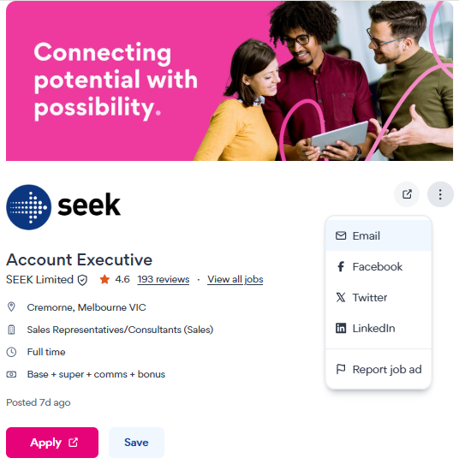The image size is (459, 476).
Task: Select Twitter in the share menu
Action: (x=379, y=298)
